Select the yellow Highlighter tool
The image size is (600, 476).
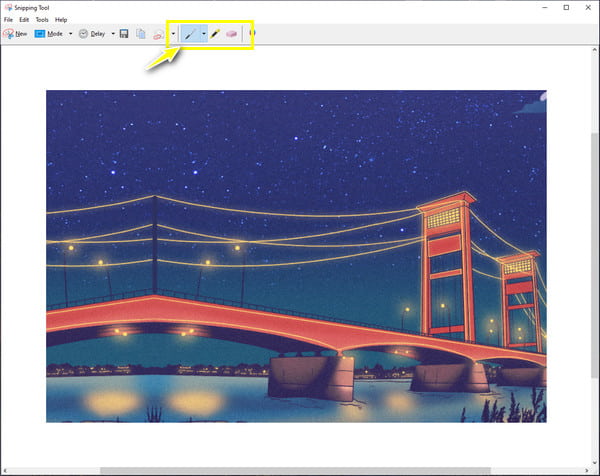click(215, 34)
